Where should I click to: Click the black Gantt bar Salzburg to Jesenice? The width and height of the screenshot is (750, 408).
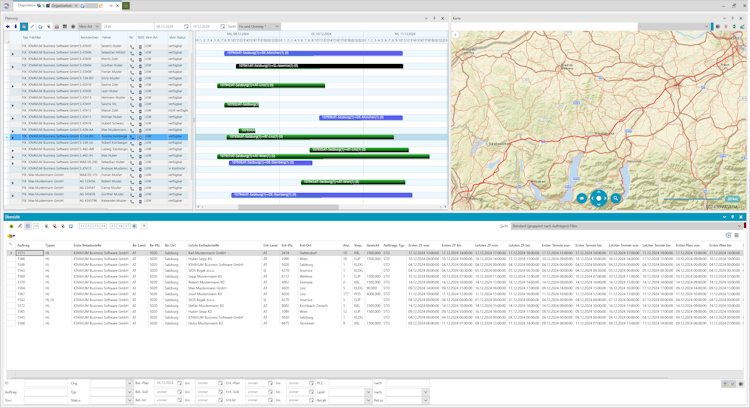point(320,66)
